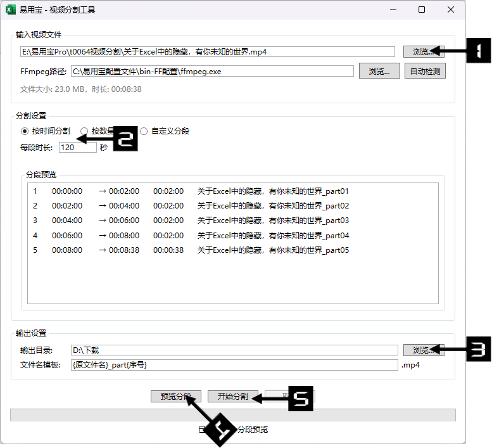Click the 自动检测 button
This screenshot has width=492, height=448.
click(425, 71)
